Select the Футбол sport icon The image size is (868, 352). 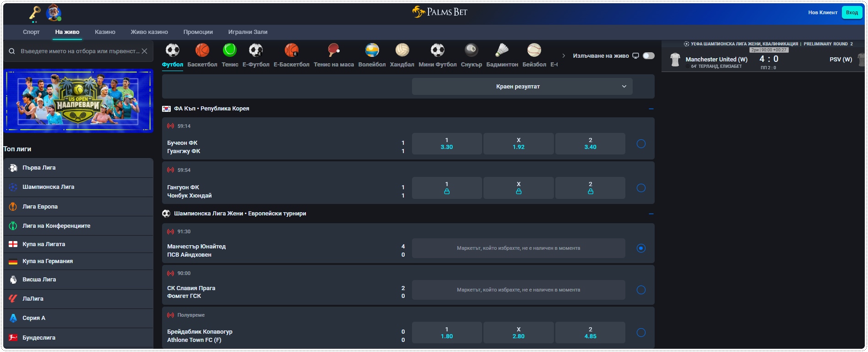(173, 50)
